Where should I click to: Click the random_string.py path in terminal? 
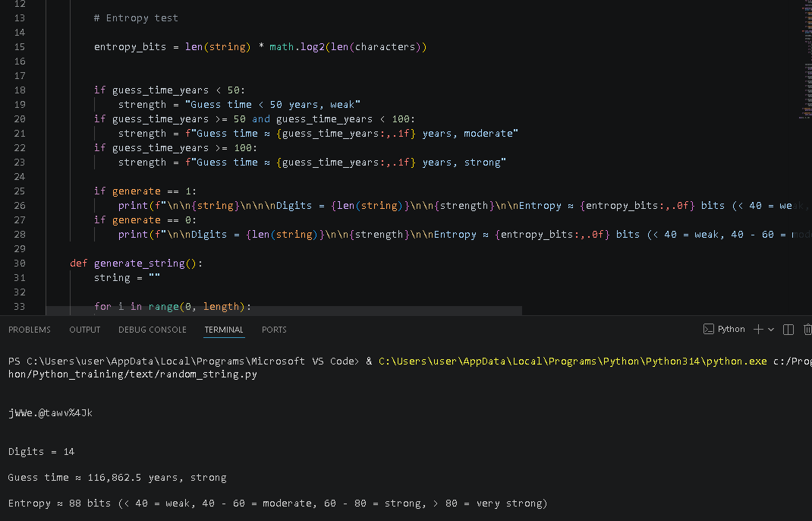pos(133,374)
